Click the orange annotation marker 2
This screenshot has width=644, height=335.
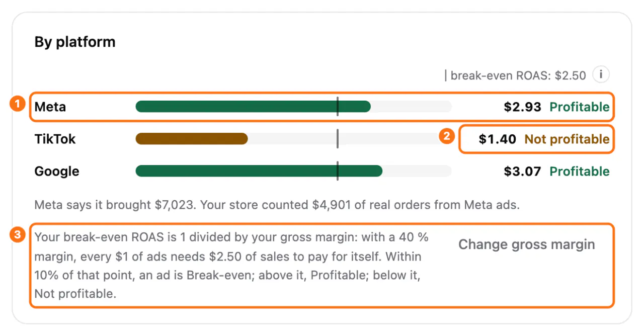click(x=446, y=136)
